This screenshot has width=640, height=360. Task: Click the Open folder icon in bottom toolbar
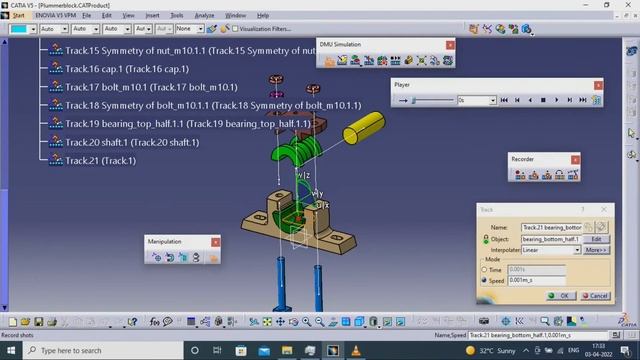[x=25, y=322]
